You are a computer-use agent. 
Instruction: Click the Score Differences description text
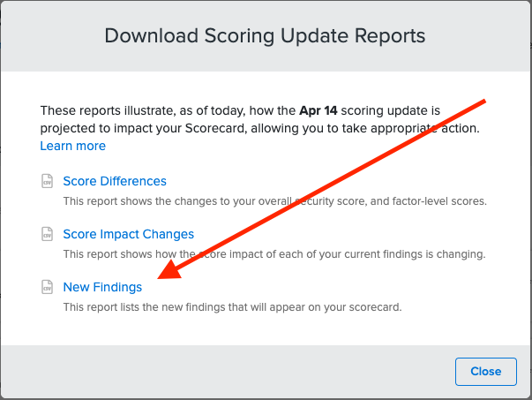click(x=274, y=201)
